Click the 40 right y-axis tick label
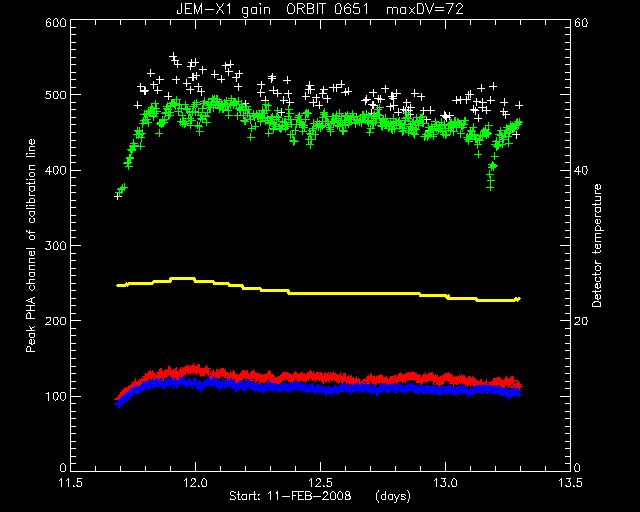Viewport: 640px width, 512px height. coord(581,171)
